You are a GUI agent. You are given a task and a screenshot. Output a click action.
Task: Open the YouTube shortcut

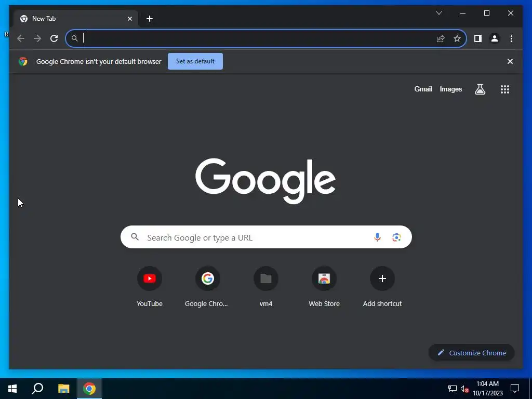150,287
